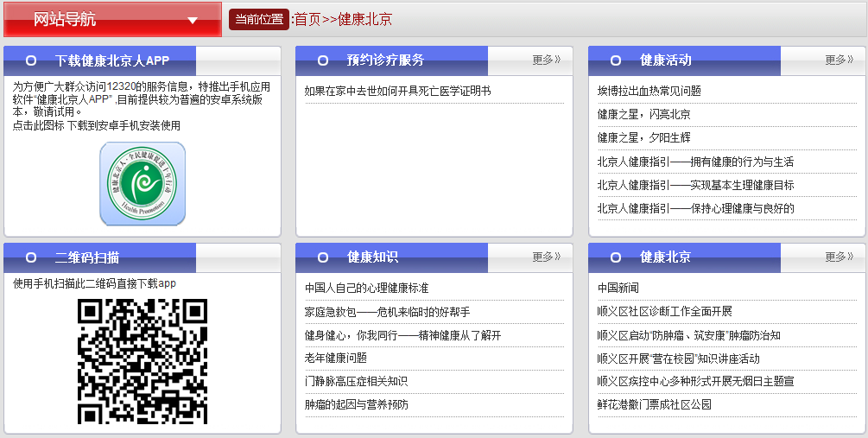This screenshot has height=438, width=868.
Task: Open 门静脉高压症相关知识 article
Action: (356, 381)
